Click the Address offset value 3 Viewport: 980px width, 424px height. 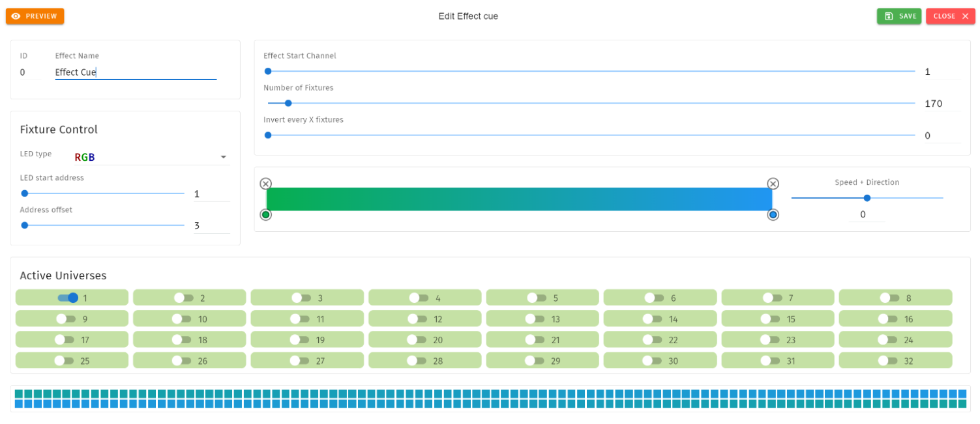pyautogui.click(x=212, y=226)
